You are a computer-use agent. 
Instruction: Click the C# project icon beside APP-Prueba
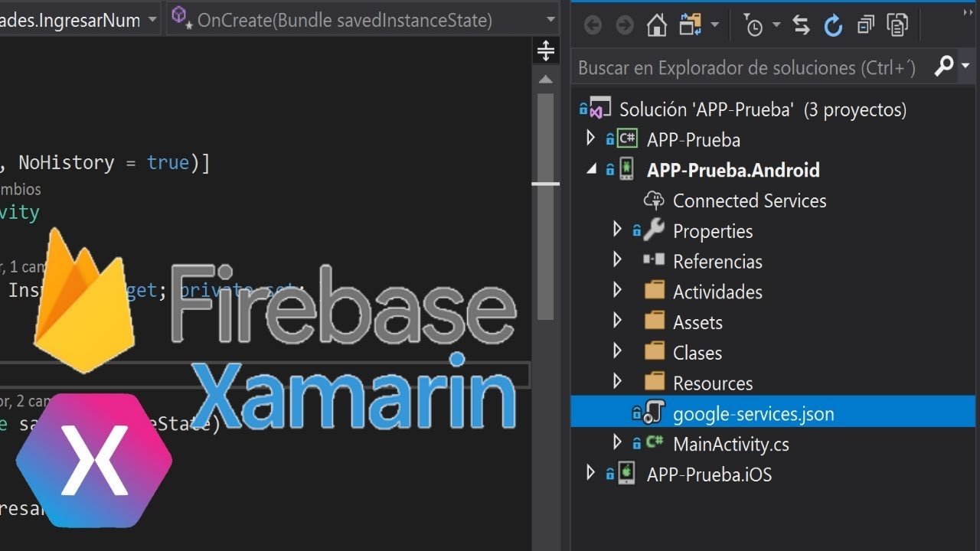tap(626, 139)
